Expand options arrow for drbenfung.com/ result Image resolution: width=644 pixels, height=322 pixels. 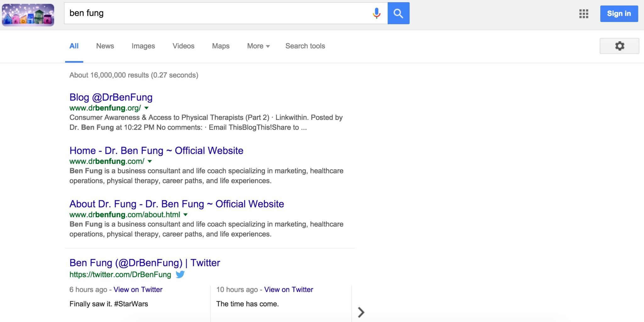150,161
